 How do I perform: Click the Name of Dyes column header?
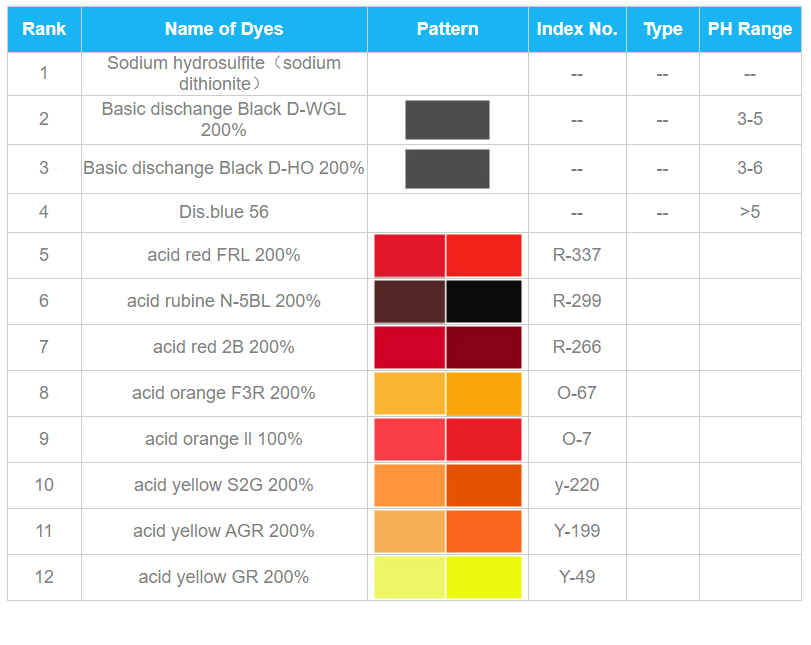pos(224,29)
